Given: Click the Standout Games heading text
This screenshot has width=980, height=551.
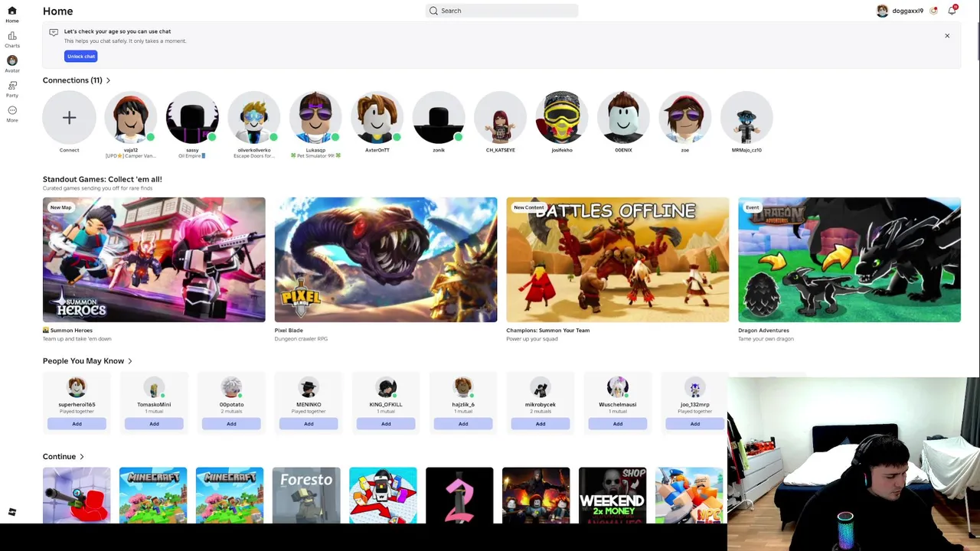Looking at the screenshot, I should click(x=103, y=179).
